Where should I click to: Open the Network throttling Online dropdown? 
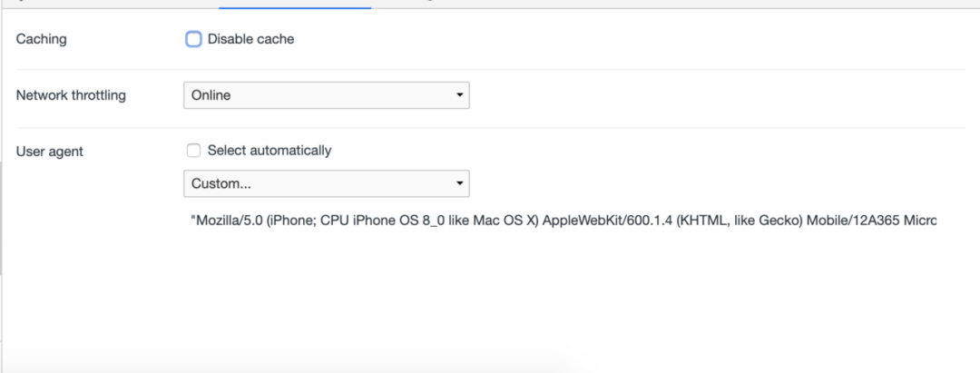click(x=326, y=95)
